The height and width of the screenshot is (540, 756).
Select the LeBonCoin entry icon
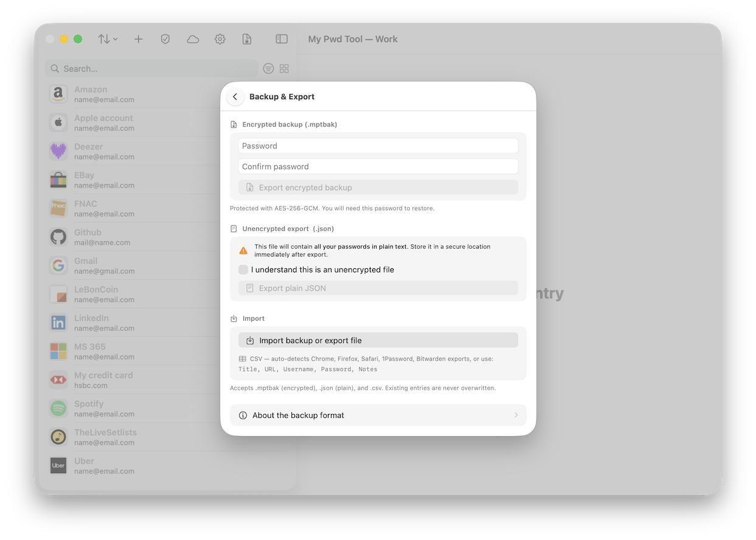point(58,294)
